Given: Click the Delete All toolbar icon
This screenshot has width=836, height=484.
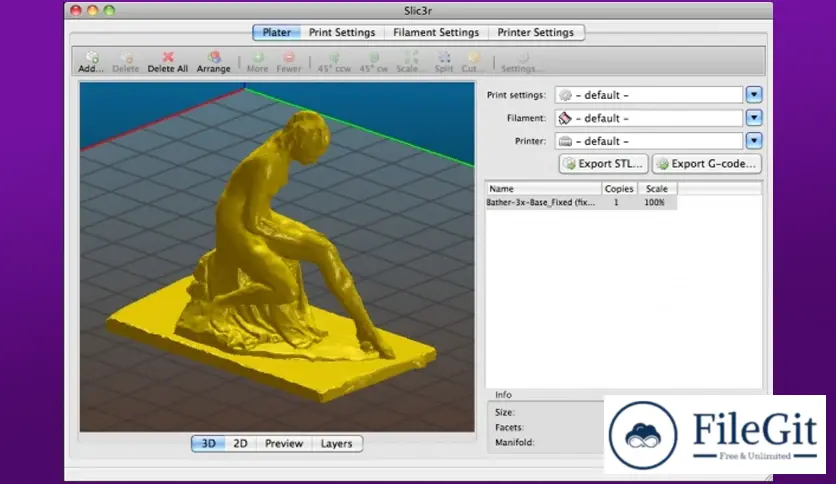Looking at the screenshot, I should (168, 62).
